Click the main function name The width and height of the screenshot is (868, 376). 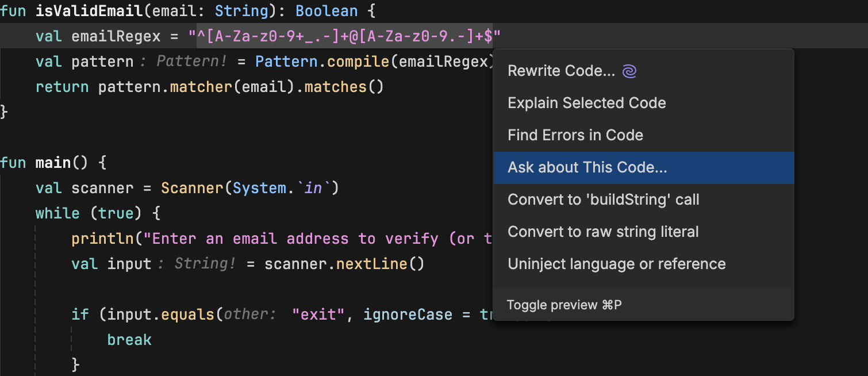(x=53, y=162)
